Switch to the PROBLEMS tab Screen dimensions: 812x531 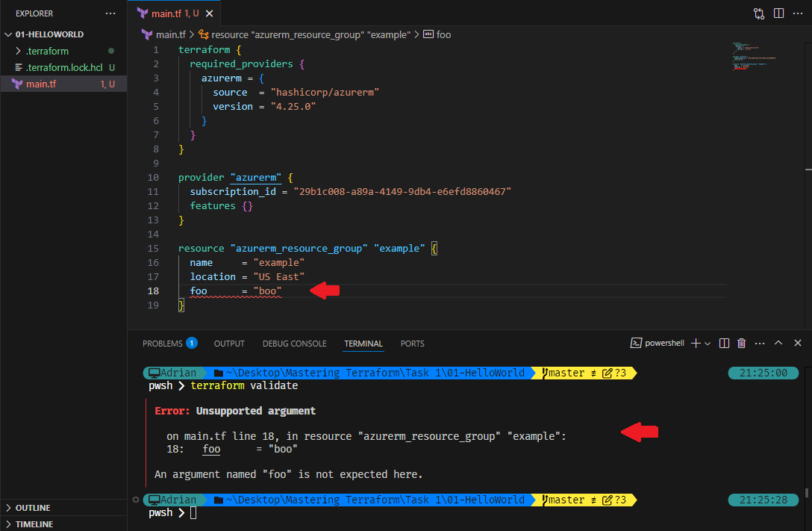click(162, 344)
